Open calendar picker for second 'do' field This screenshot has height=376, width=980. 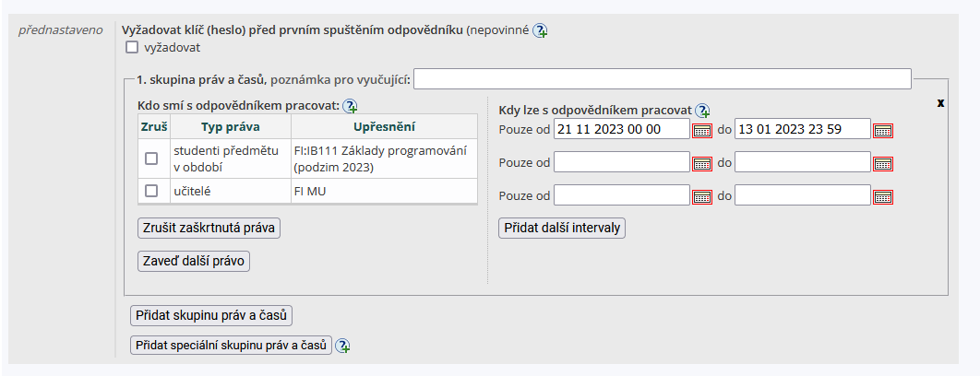coord(883,163)
